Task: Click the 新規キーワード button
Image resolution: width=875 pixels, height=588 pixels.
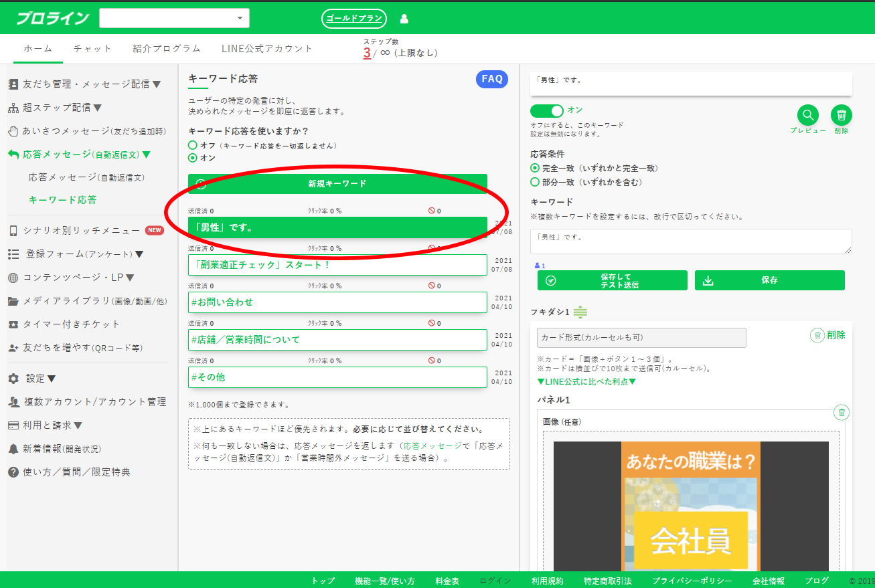Action: coord(337,184)
